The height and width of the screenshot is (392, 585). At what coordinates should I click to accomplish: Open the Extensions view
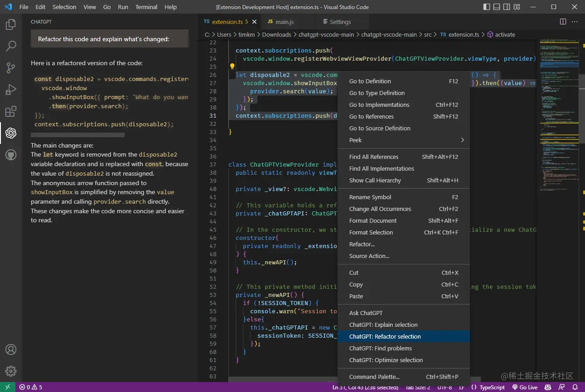(x=11, y=111)
